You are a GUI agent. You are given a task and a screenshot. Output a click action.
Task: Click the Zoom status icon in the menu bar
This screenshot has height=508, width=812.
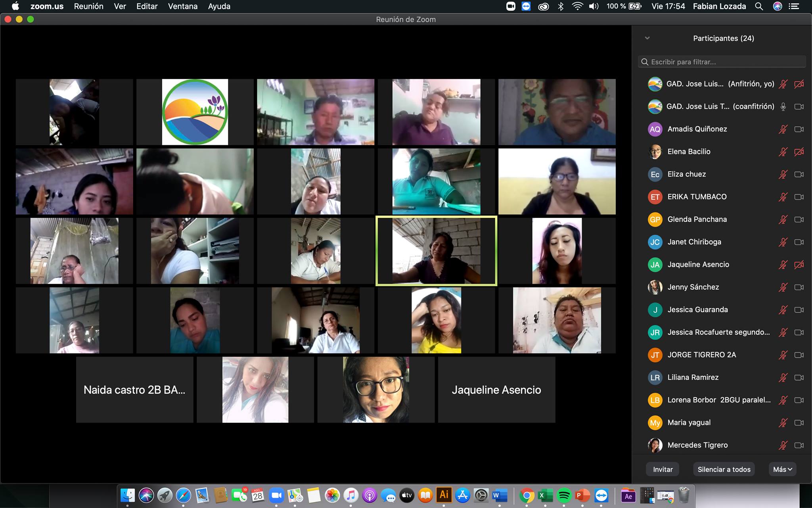[x=511, y=6]
